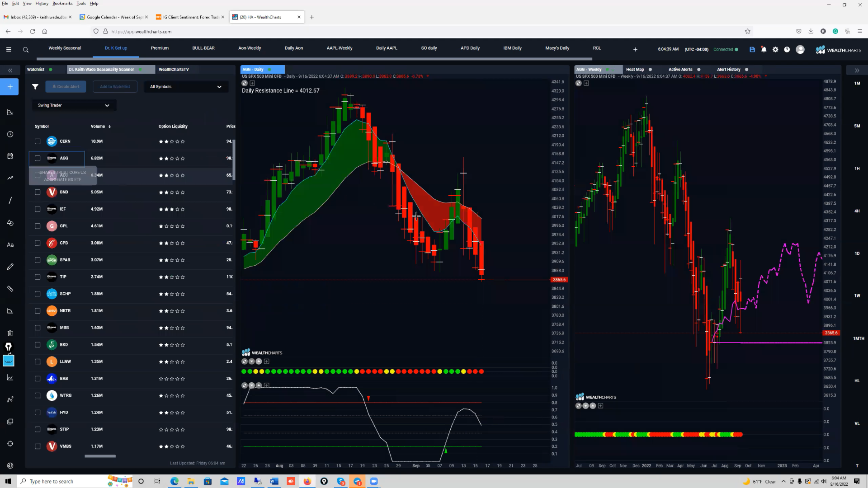This screenshot has height=488, width=868.
Task: Click the filter funnel icon in scanner
Action: point(35,87)
